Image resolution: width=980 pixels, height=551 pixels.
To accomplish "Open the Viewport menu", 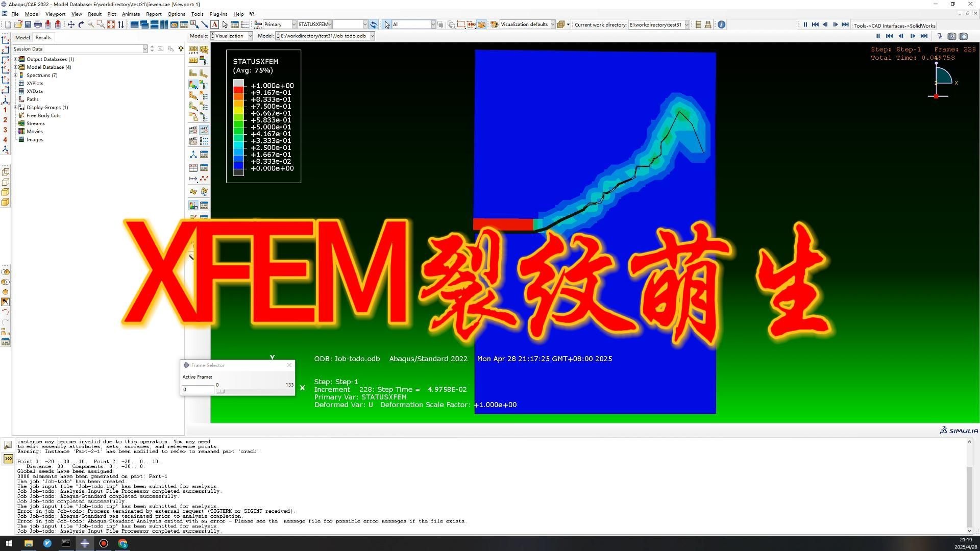I will [55, 14].
